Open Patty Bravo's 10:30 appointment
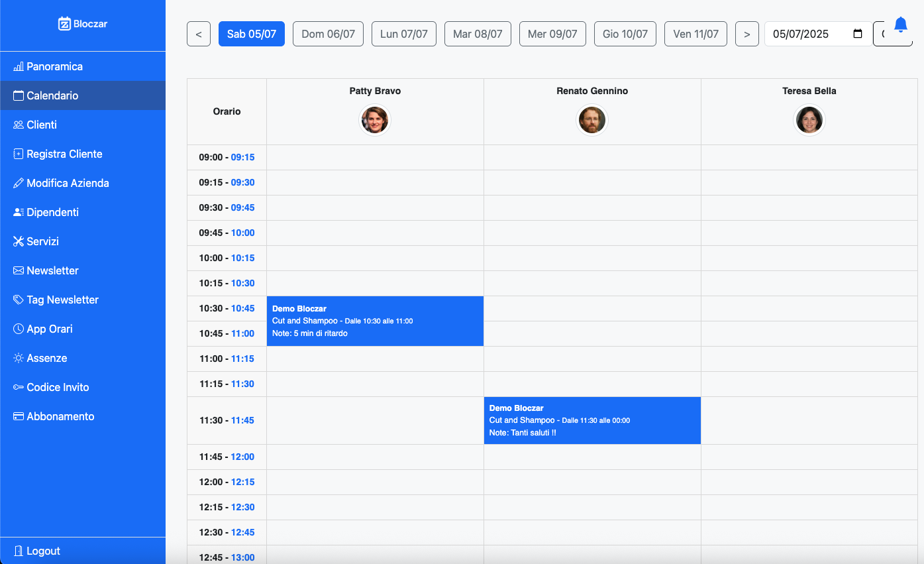The image size is (924, 564). pos(375,321)
